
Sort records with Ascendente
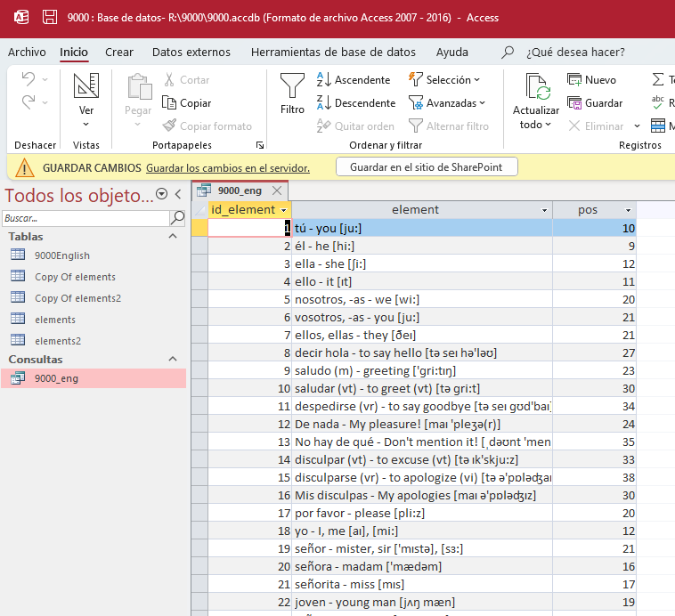click(354, 80)
